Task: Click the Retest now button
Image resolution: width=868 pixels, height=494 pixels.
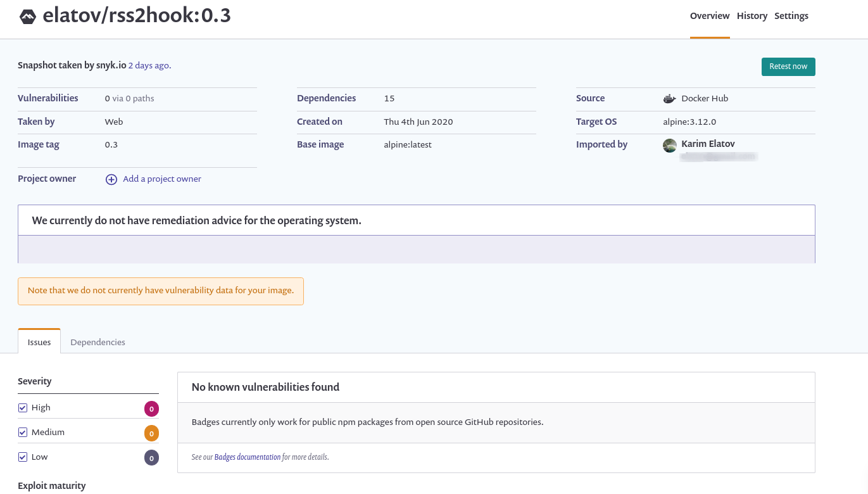Action: (788, 66)
